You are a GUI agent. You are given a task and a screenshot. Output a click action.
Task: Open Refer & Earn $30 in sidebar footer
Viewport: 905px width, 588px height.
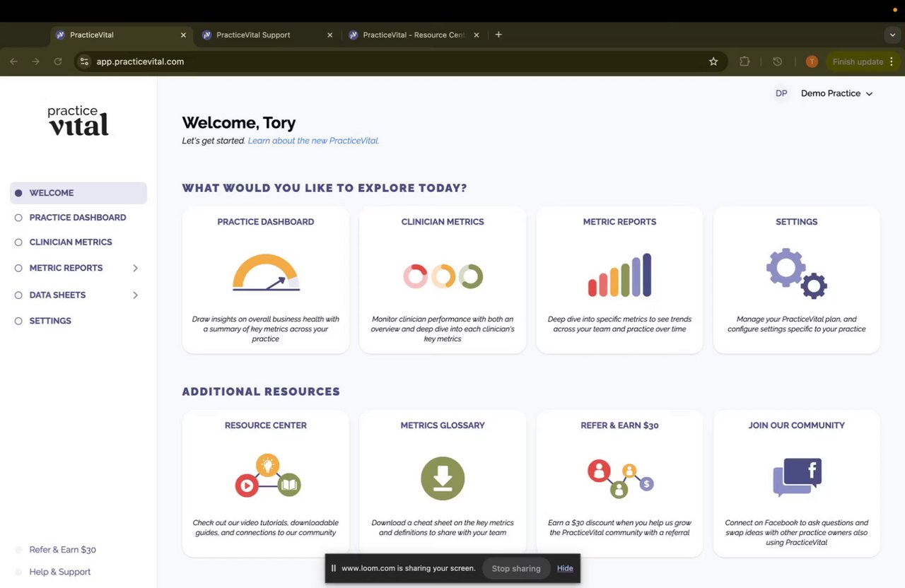pos(62,550)
